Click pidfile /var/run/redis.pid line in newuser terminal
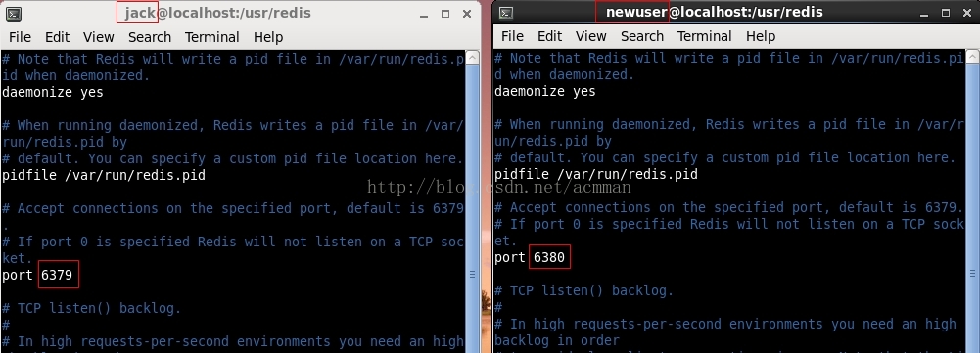Viewport: 980px width, 353px height. pyautogui.click(x=596, y=174)
